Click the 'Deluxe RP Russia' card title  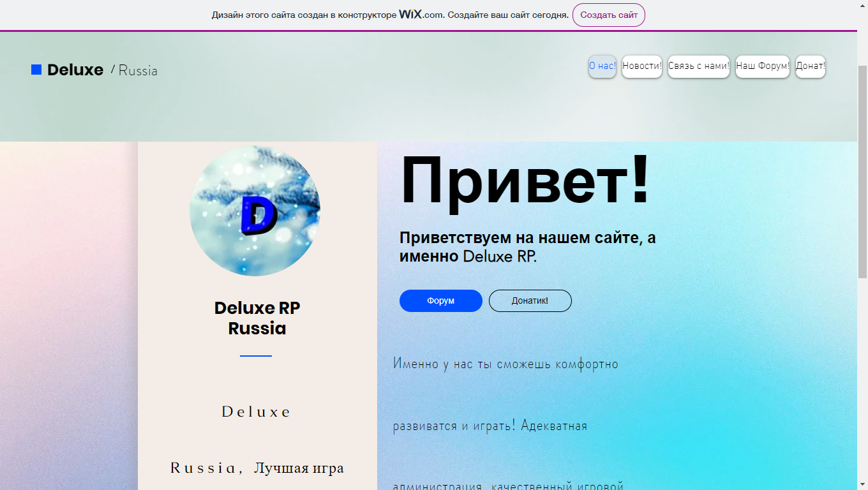tap(257, 318)
